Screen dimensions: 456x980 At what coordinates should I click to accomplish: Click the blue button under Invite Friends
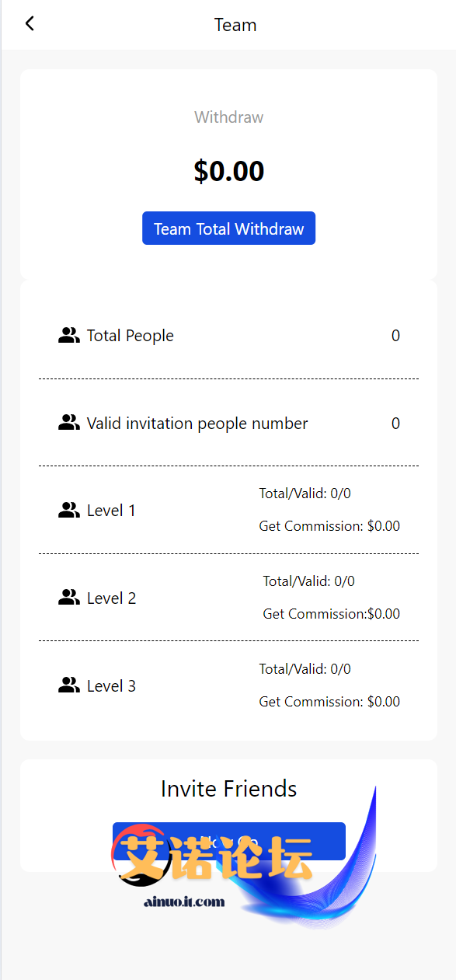228,842
